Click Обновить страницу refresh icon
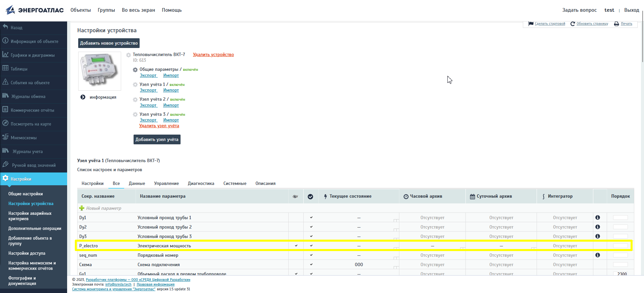The width and height of the screenshot is (644, 293). coord(573,24)
